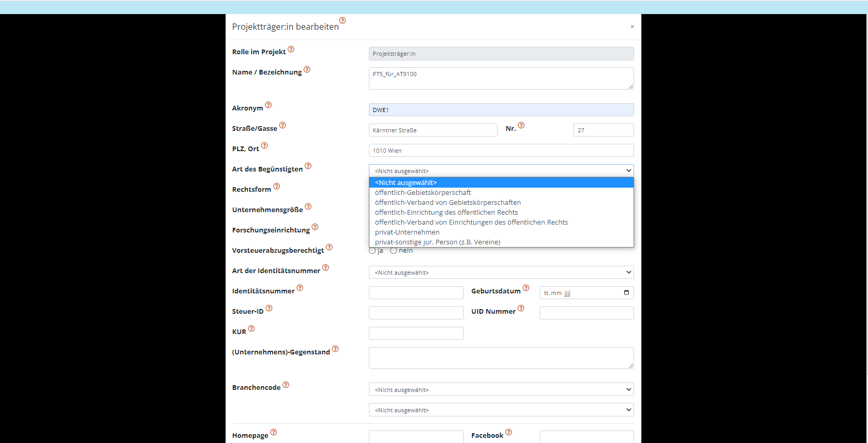Pick 'privat-sonstige jur. Person' option
The height and width of the screenshot is (443, 868).
point(437,242)
